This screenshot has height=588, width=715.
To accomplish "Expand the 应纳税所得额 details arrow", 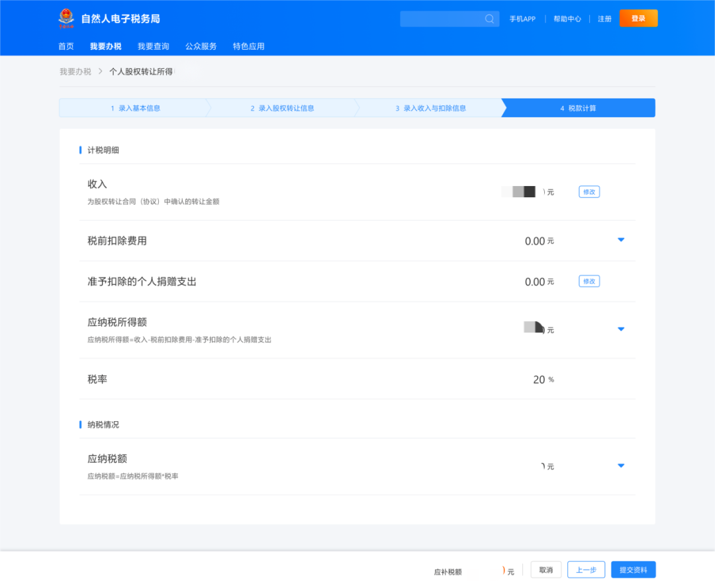I will (621, 329).
